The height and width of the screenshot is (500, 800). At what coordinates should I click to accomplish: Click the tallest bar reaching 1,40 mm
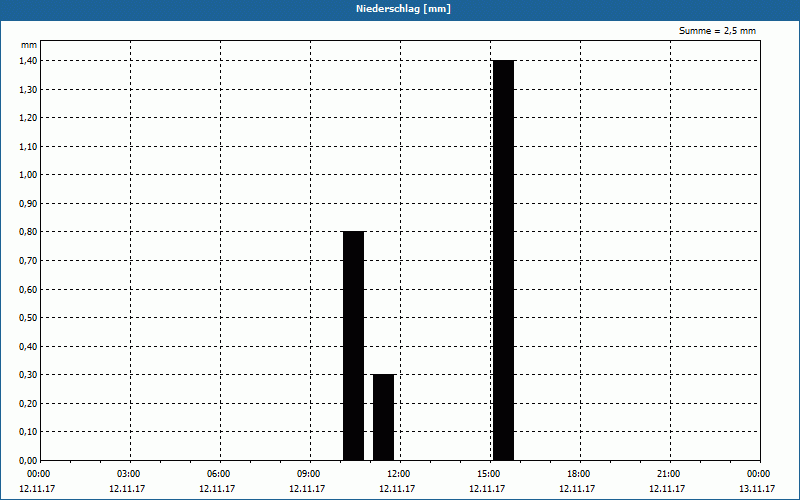(504, 260)
